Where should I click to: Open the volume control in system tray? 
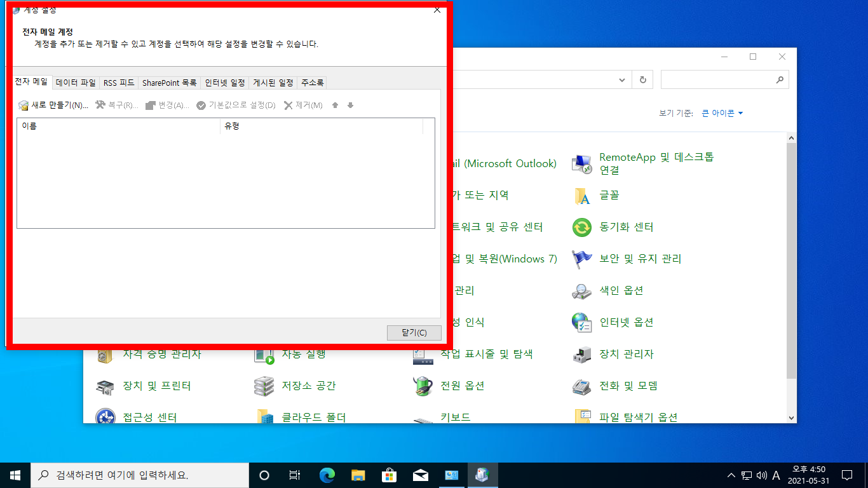[x=762, y=475]
